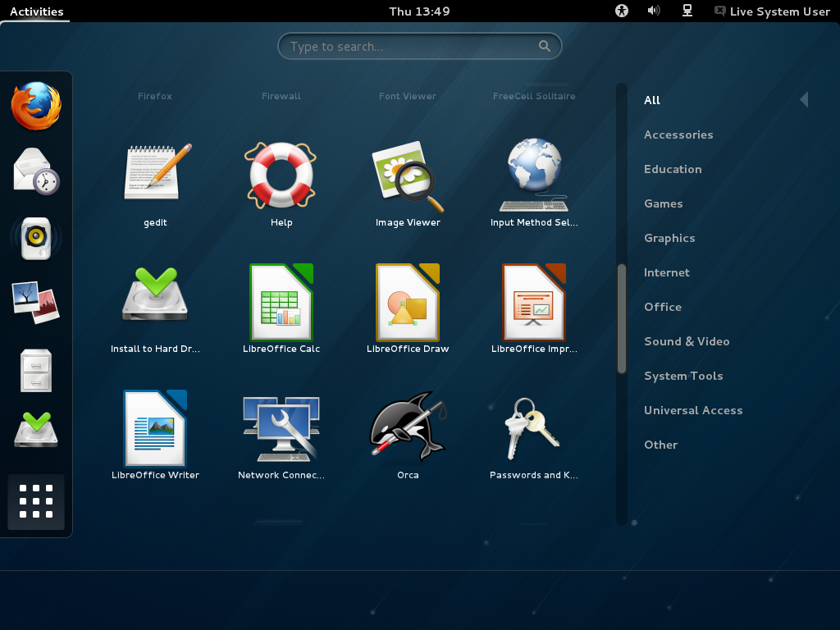
Task: Open Passwords and Keys
Action: 534,436
